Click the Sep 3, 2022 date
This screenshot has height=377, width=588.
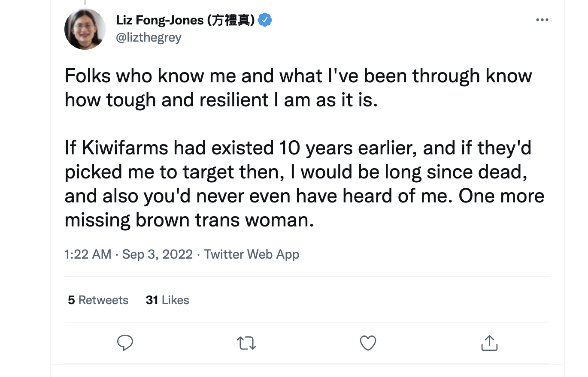point(158,254)
